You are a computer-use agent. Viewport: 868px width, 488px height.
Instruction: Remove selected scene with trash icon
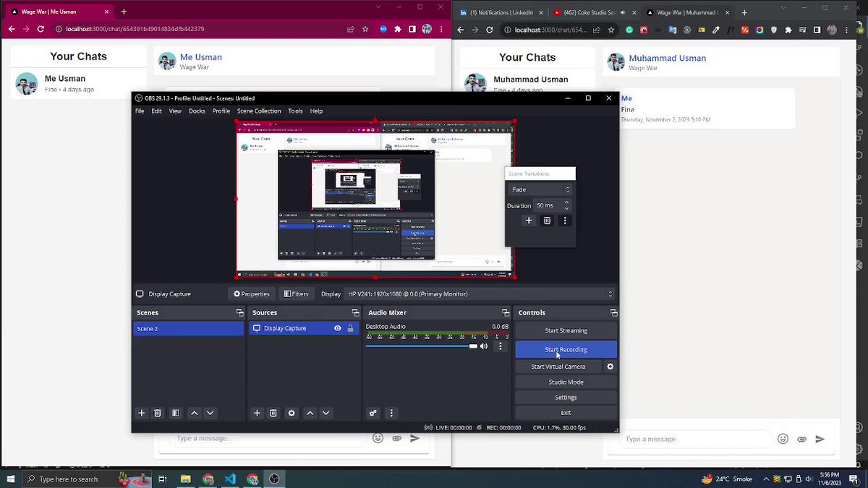point(158,413)
